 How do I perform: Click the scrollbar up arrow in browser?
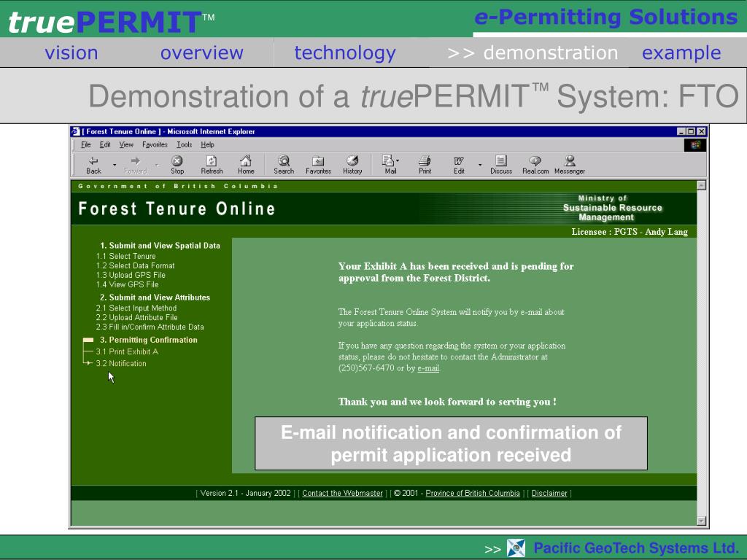pos(701,185)
